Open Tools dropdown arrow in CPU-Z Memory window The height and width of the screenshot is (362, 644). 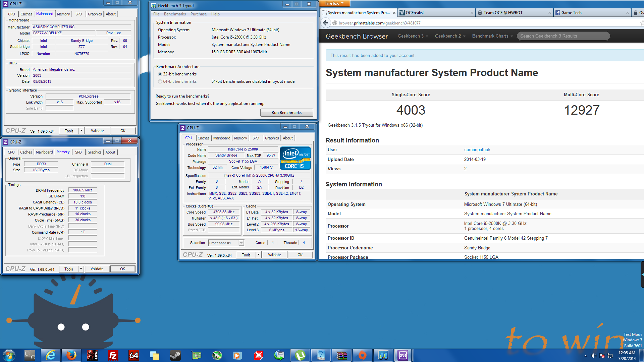pyautogui.click(x=81, y=269)
